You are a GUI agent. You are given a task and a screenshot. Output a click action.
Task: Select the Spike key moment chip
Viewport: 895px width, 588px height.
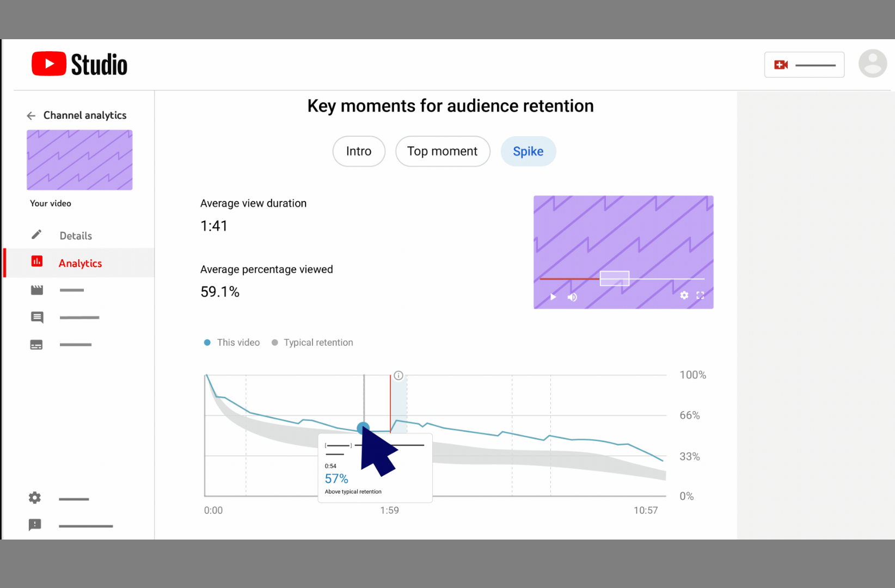point(528,151)
